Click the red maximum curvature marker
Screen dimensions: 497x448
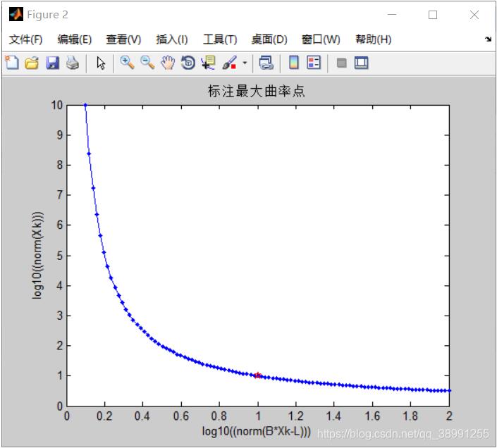click(x=258, y=375)
